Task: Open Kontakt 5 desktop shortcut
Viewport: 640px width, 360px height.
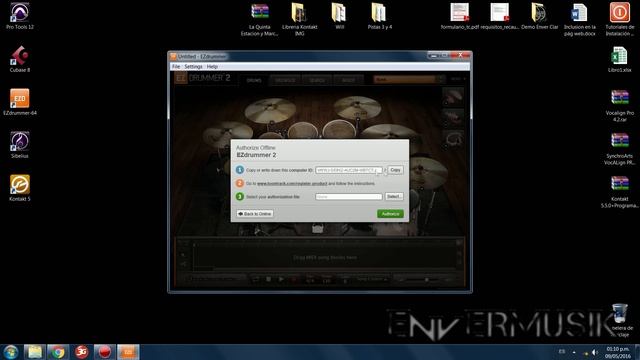Action: click(20, 188)
